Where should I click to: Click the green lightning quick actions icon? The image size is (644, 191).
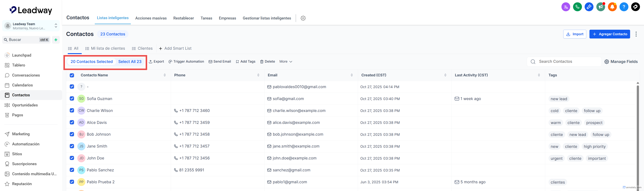[x=56, y=40]
